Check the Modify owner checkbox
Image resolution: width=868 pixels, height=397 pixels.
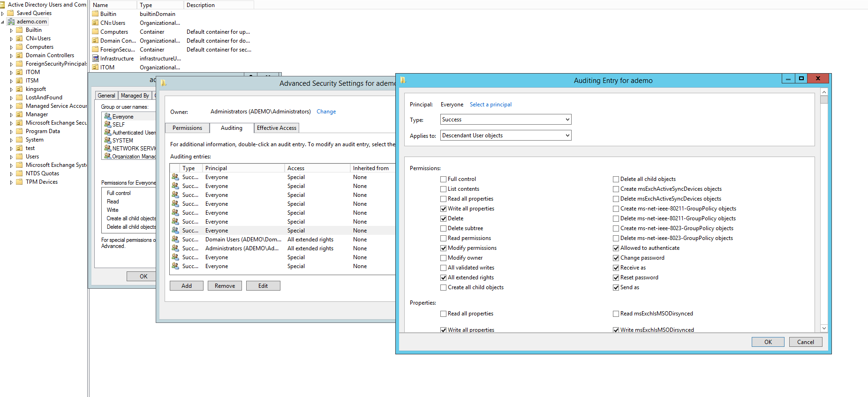pos(444,258)
